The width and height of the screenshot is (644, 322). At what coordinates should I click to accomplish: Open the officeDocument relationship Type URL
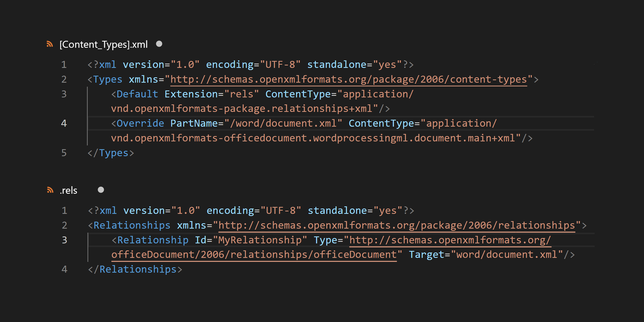click(450, 240)
